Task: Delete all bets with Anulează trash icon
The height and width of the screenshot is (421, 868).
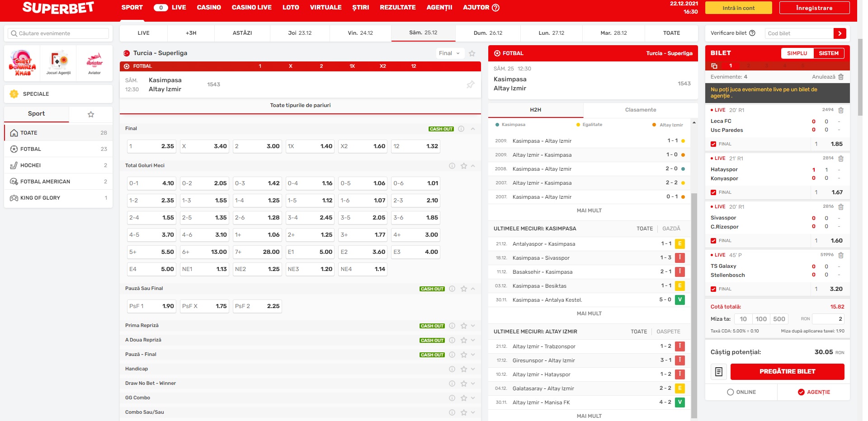Action: (x=841, y=77)
